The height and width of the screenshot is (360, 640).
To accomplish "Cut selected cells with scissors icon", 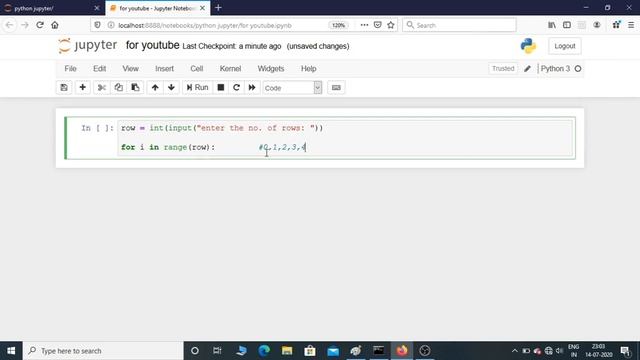I will point(102,87).
